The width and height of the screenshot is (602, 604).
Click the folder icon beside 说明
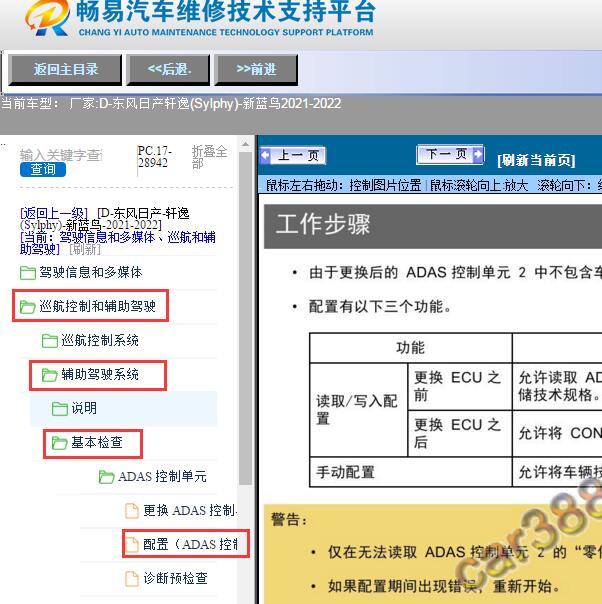tap(60, 409)
